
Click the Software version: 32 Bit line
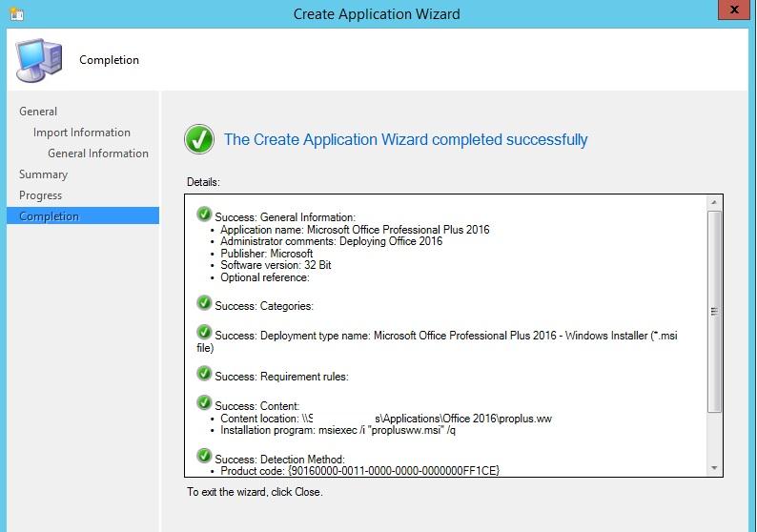(x=276, y=265)
